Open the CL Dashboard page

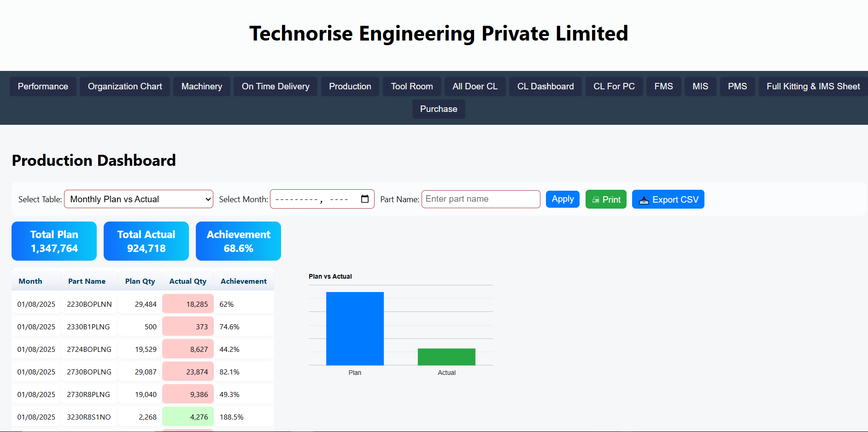point(545,86)
